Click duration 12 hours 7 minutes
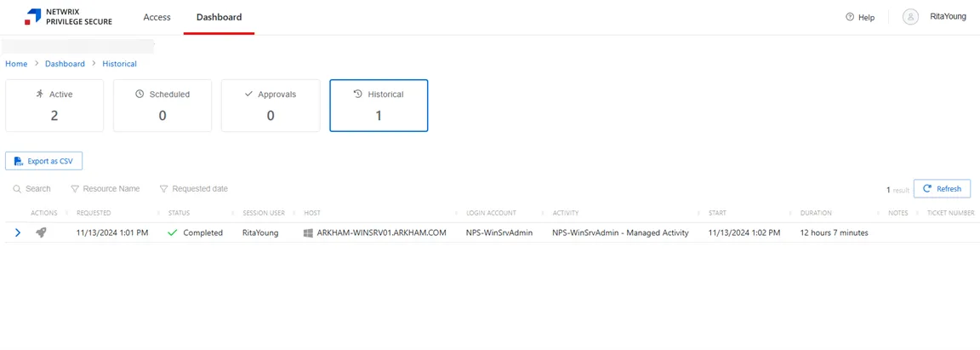980x350 pixels. 835,233
